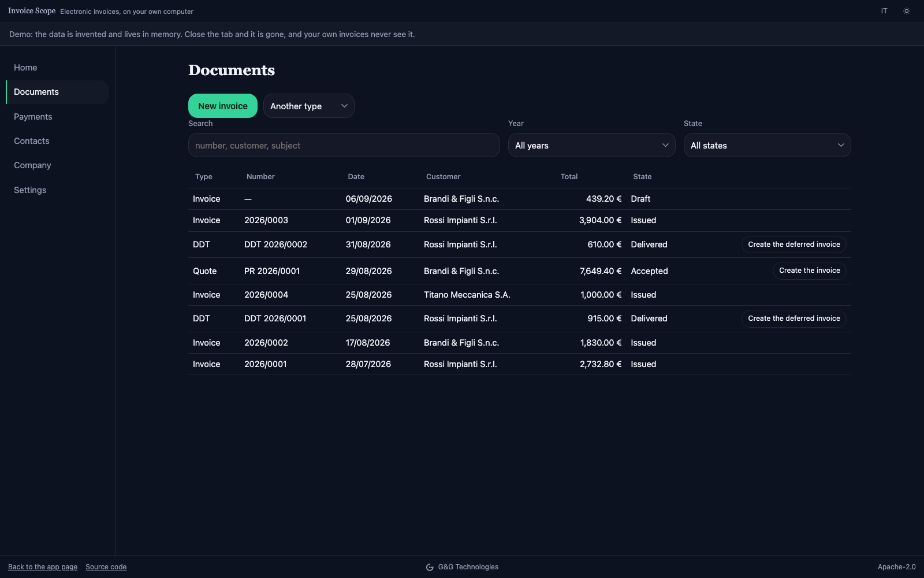Select document DDT 2026/0002

[276, 244]
